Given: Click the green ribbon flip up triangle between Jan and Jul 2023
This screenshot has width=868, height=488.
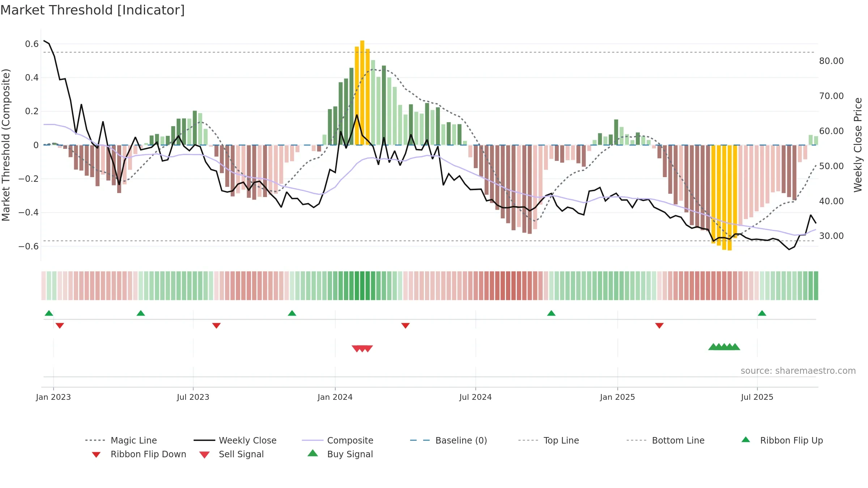Looking at the screenshot, I should (x=141, y=313).
